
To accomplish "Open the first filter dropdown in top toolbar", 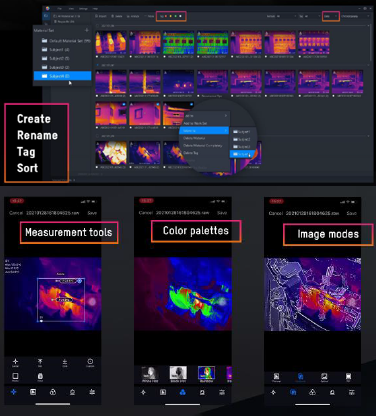I will pyautogui.click(x=281, y=16).
